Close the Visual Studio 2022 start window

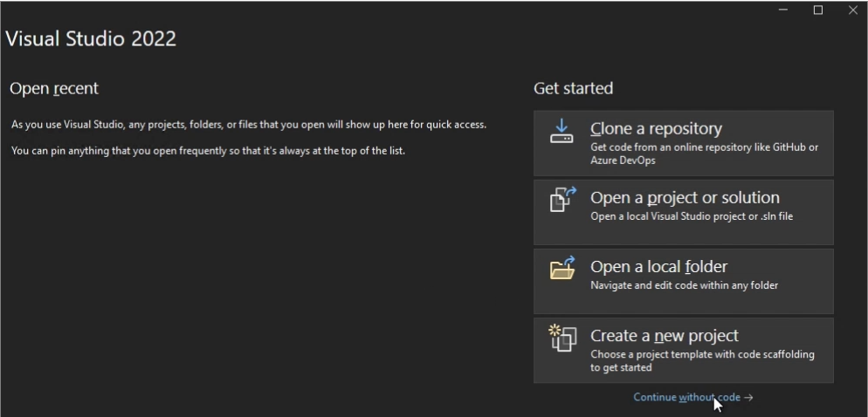point(853,10)
